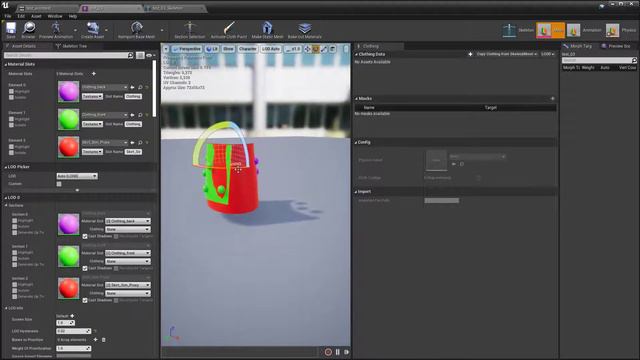This screenshot has width=640, height=360.
Task: Toggle Highlight checkbox for Section 0
Action: click(x=15, y=220)
